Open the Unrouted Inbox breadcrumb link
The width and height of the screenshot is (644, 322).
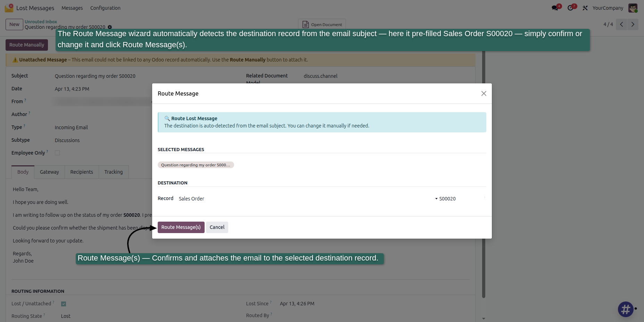point(41,22)
